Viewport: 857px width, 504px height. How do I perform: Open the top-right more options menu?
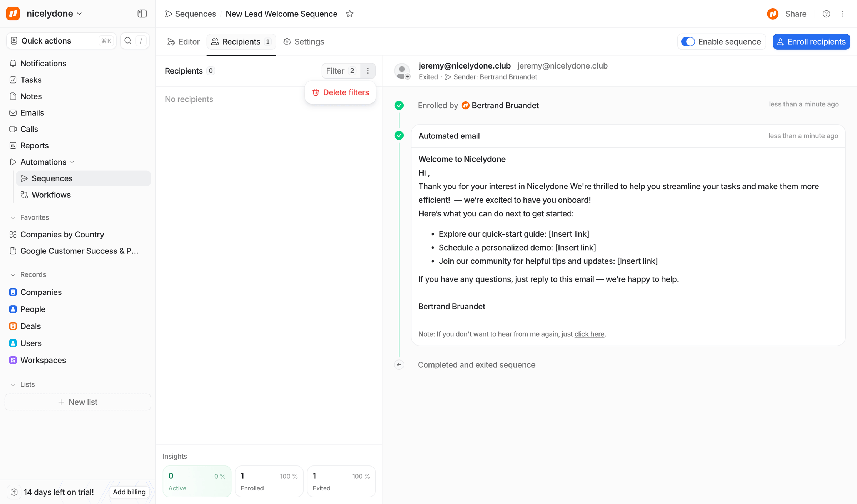[x=842, y=14]
